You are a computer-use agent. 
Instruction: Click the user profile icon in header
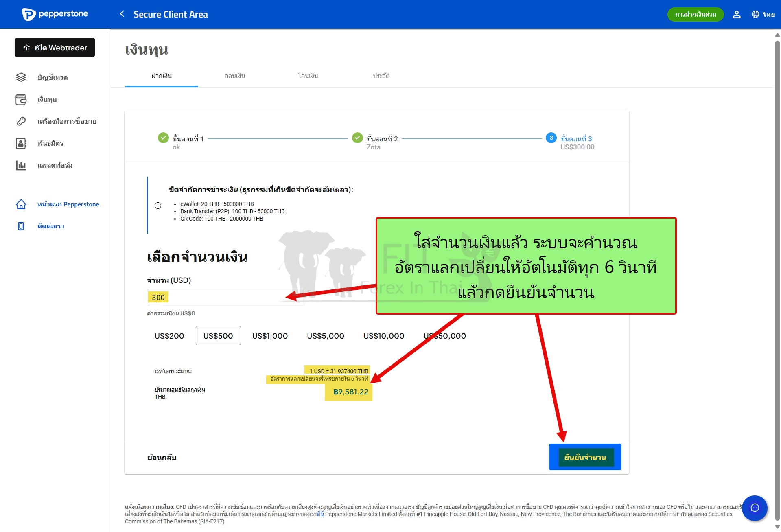click(x=736, y=15)
